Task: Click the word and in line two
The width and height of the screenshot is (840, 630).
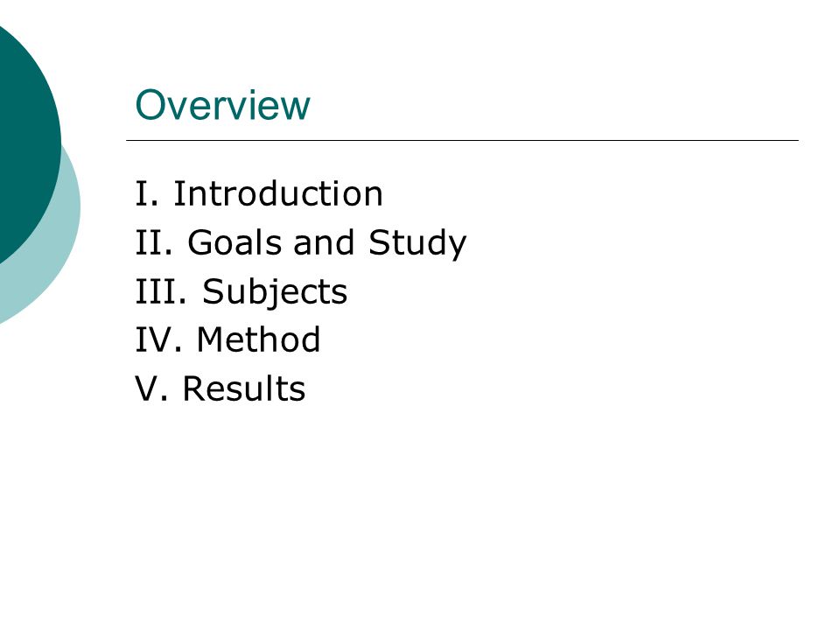Action: tap(324, 242)
